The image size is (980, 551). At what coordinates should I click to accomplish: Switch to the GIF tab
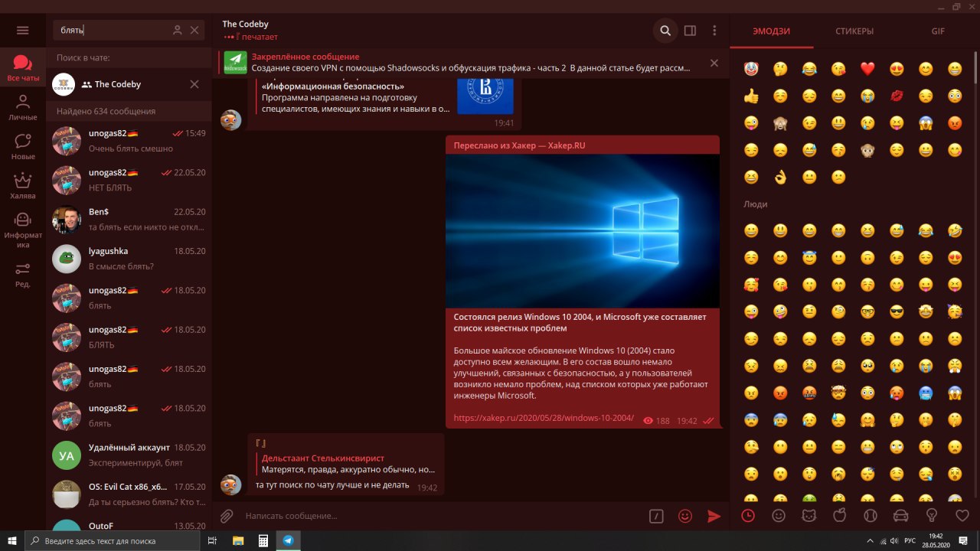938,31
